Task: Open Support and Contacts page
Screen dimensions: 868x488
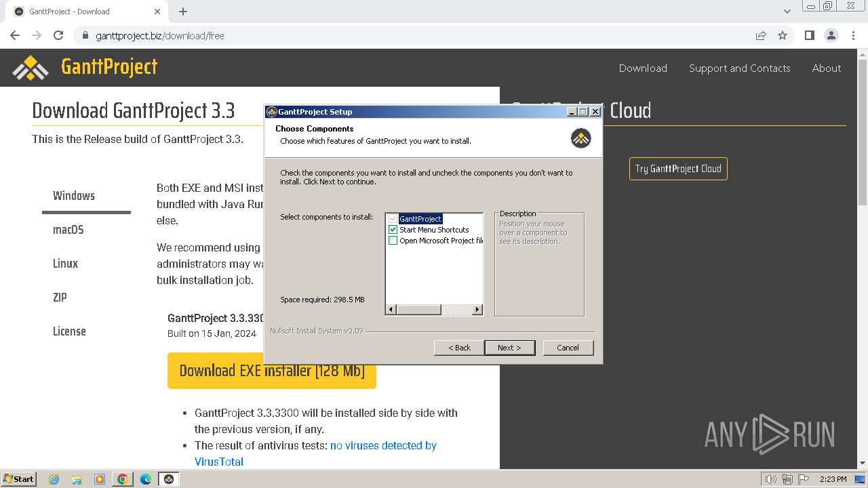Action: (x=740, y=68)
